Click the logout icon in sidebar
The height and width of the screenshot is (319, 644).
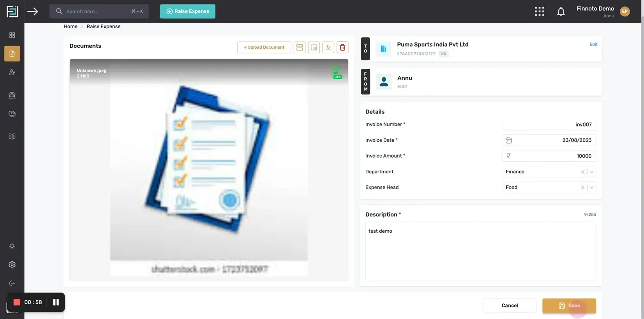coord(12,283)
